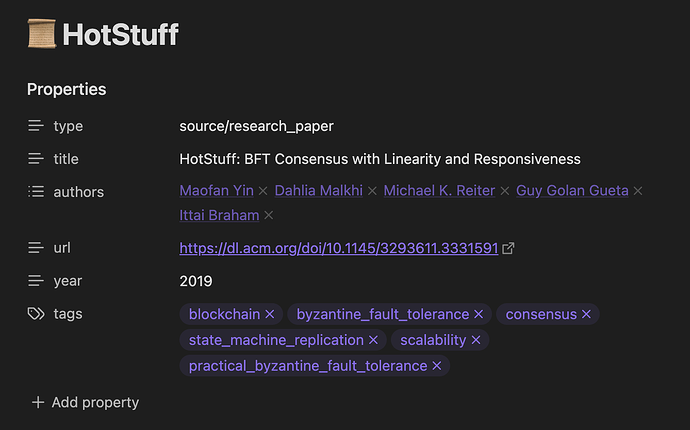Click the Add property button
690x430 pixels.
85,402
